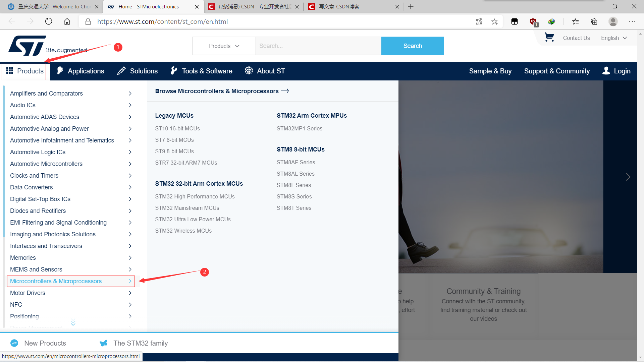Click the browser home icon

tap(67, 21)
